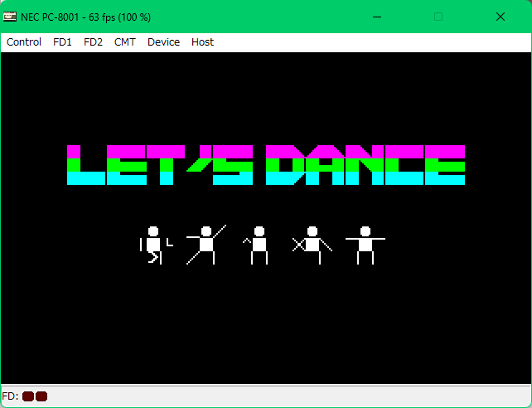The image size is (532, 408).
Task: Open the FD1 drive menu
Action: click(62, 42)
